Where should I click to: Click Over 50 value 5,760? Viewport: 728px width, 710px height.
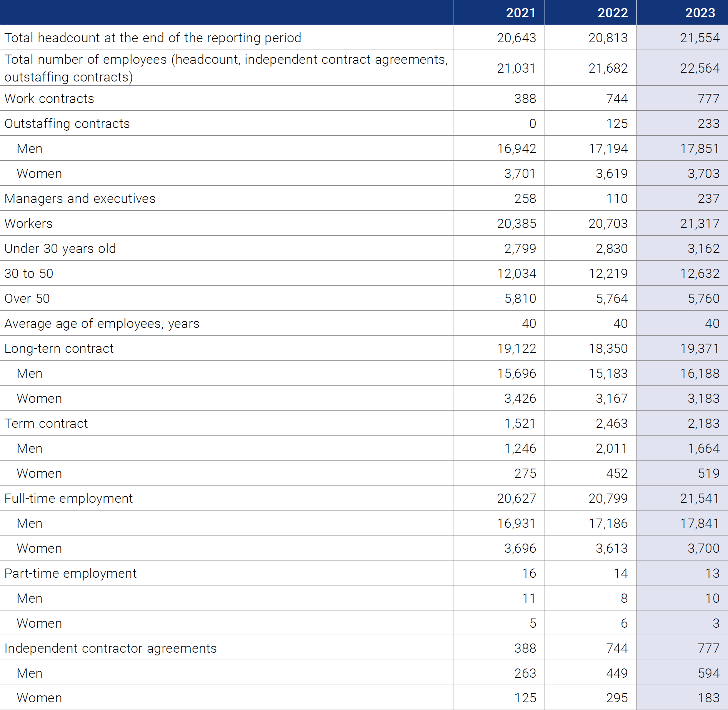coord(703,298)
